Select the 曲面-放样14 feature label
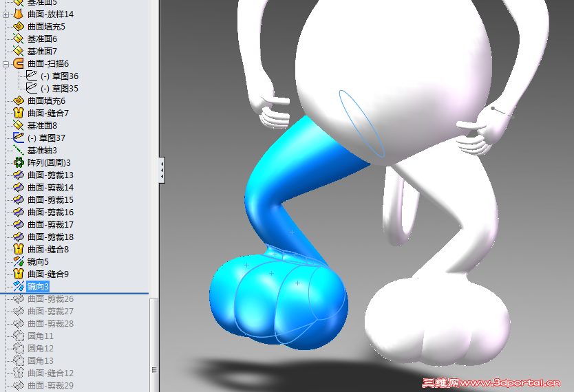The image size is (574, 392). (50, 14)
